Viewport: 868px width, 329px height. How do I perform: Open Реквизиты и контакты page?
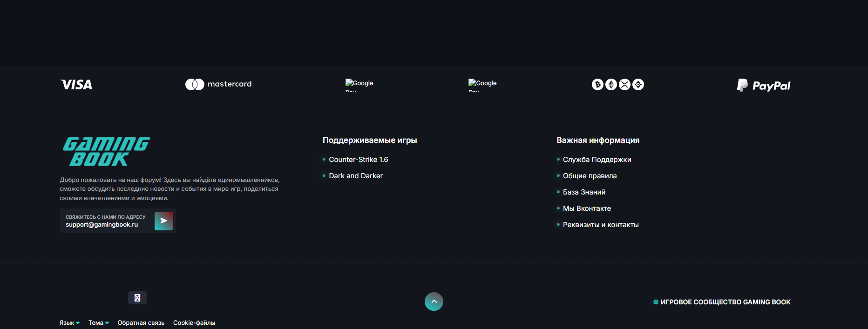tap(600, 225)
